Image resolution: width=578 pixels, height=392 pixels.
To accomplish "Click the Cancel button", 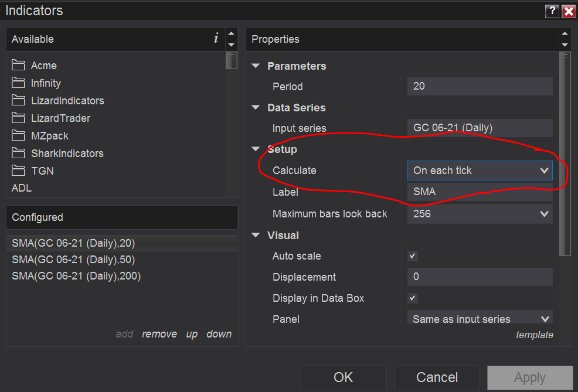I will (437, 377).
